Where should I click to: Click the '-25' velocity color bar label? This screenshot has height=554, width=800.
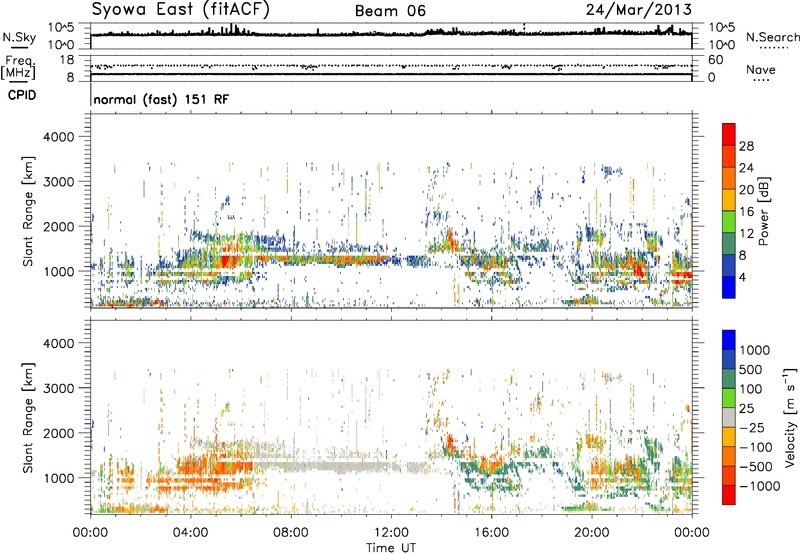(x=751, y=427)
